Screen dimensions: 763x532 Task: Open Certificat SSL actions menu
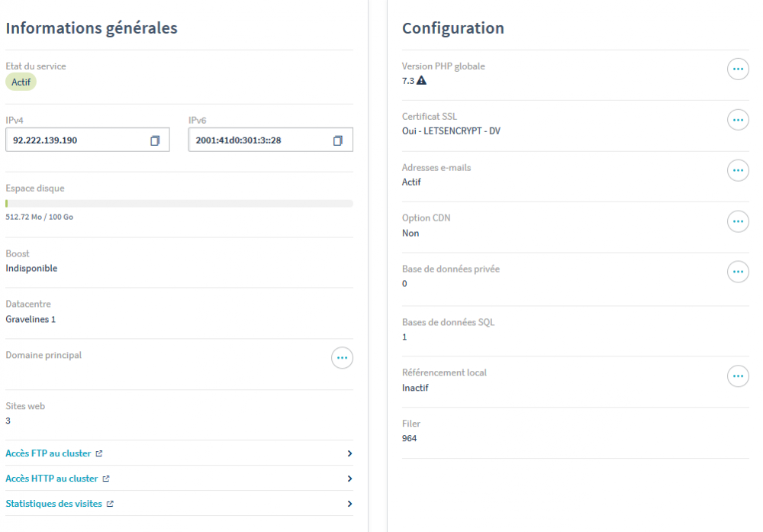click(738, 120)
